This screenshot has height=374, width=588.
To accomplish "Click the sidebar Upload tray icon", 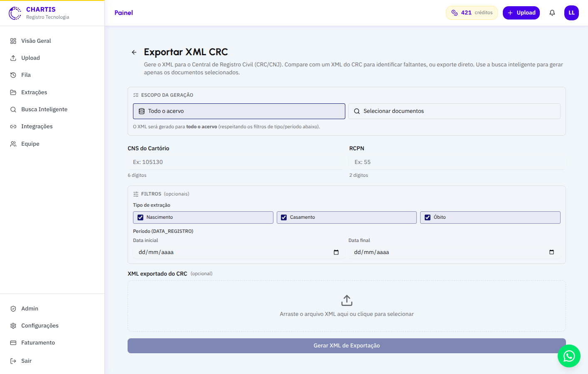I will [x=13, y=58].
